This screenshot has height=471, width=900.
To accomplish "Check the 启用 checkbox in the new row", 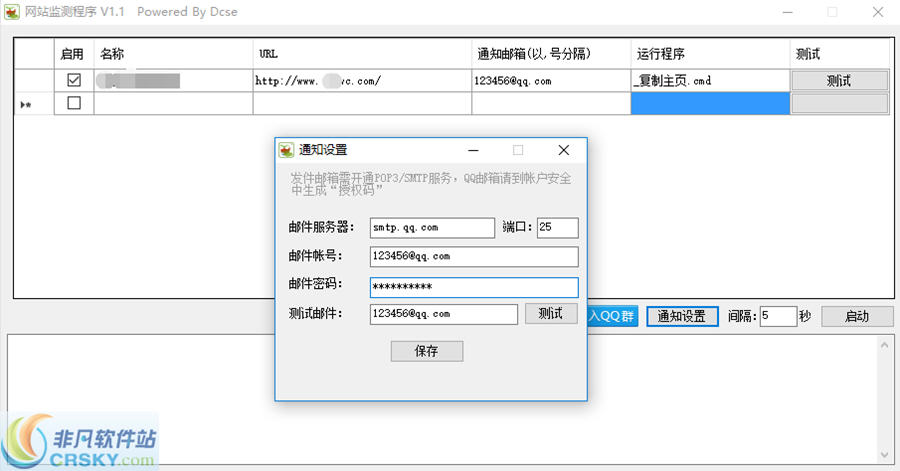I will coord(74,103).
